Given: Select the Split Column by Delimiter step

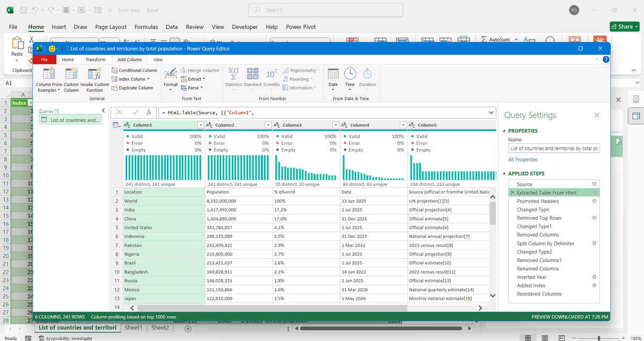Looking at the screenshot, I should coord(545,243).
